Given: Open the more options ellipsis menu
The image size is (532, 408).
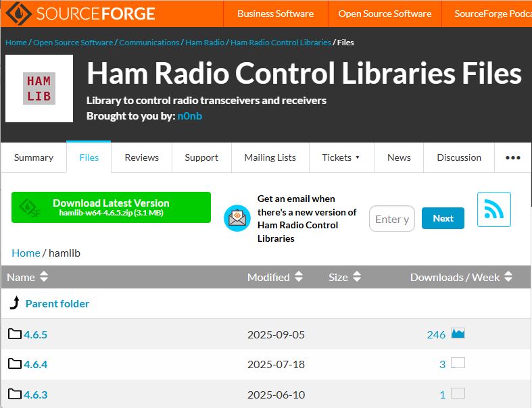Looking at the screenshot, I should (512, 157).
